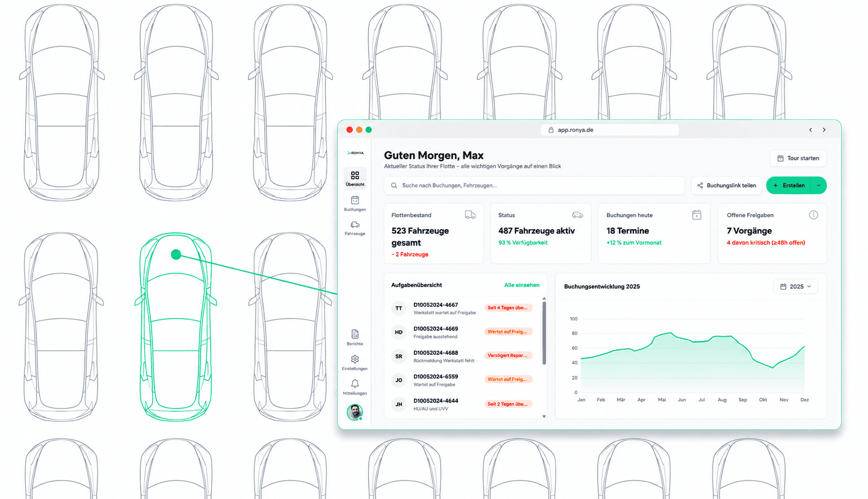The image size is (868, 499).
Task: Click info icon on Offene Freigaben card
Action: click(x=813, y=215)
